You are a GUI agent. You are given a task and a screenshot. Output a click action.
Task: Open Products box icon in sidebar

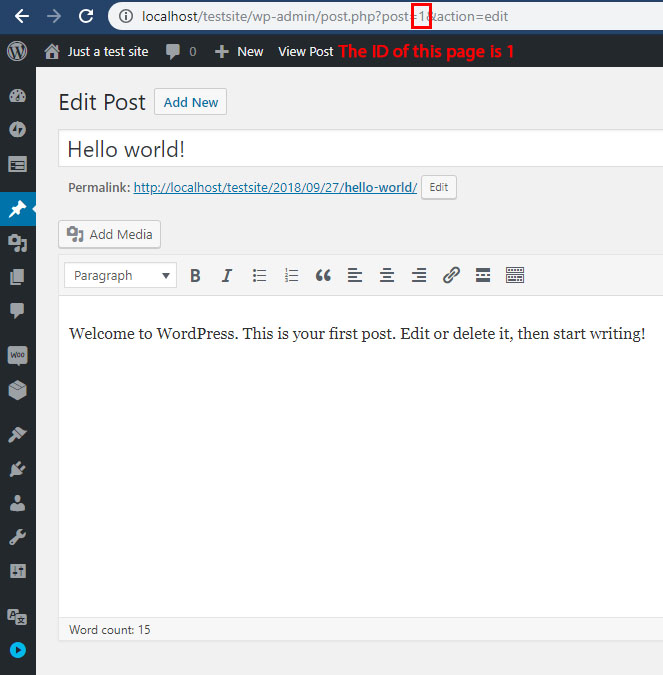coord(18,390)
